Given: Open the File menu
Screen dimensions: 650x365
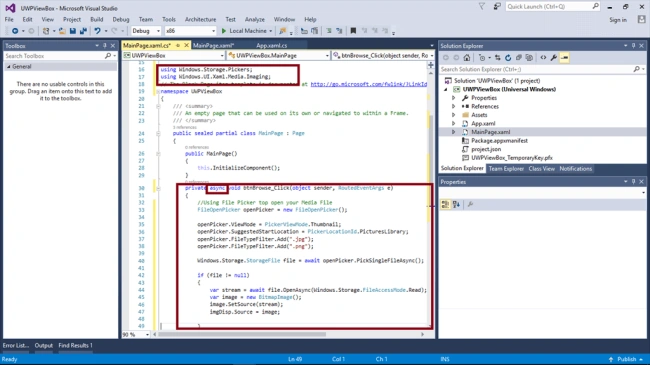Looking at the screenshot, I should (9, 19).
